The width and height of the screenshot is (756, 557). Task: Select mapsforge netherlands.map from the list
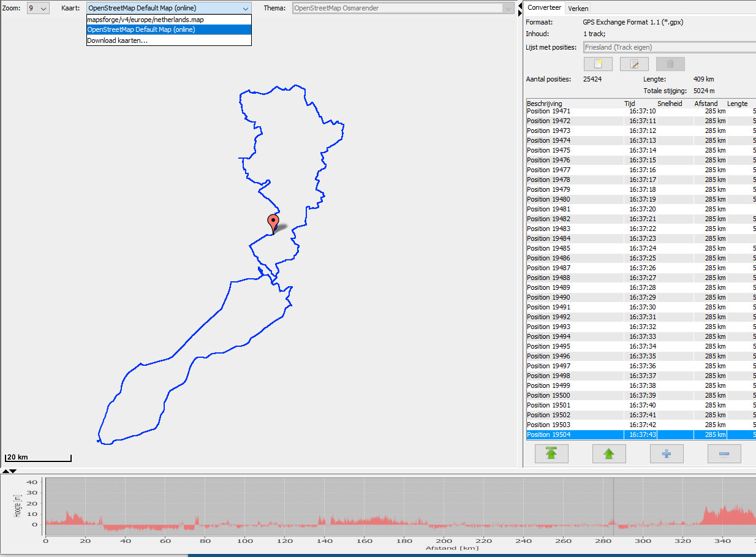(x=145, y=20)
